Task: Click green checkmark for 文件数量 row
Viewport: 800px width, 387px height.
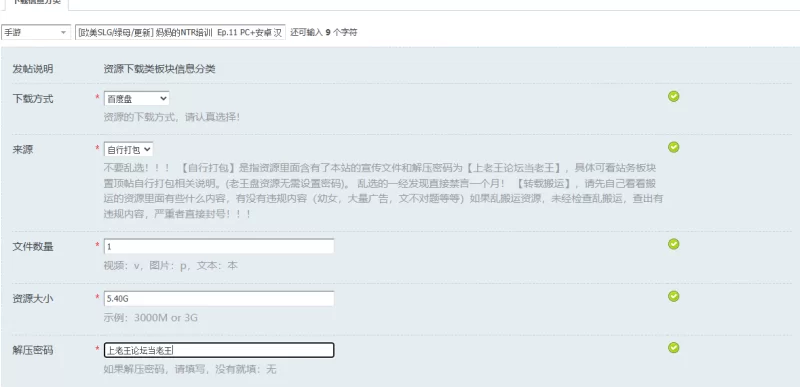Action: pyautogui.click(x=673, y=244)
